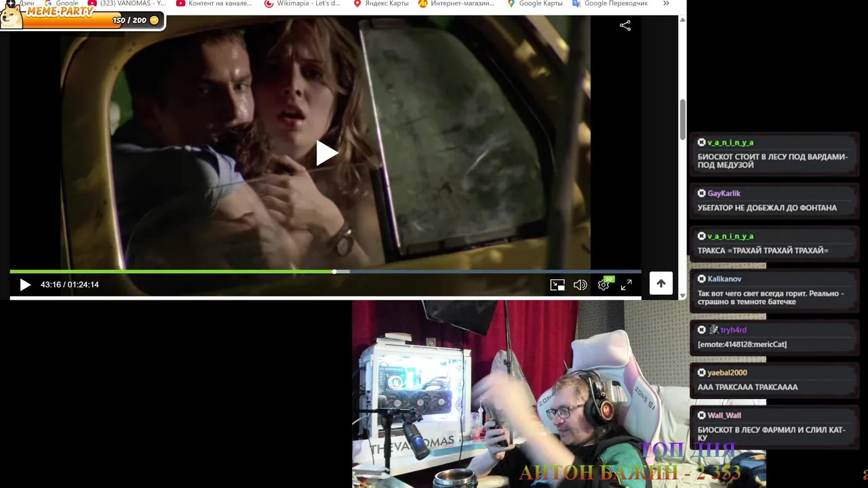Click the X icon beside tryh4rd
This screenshot has height=488, width=868.
[702, 329]
